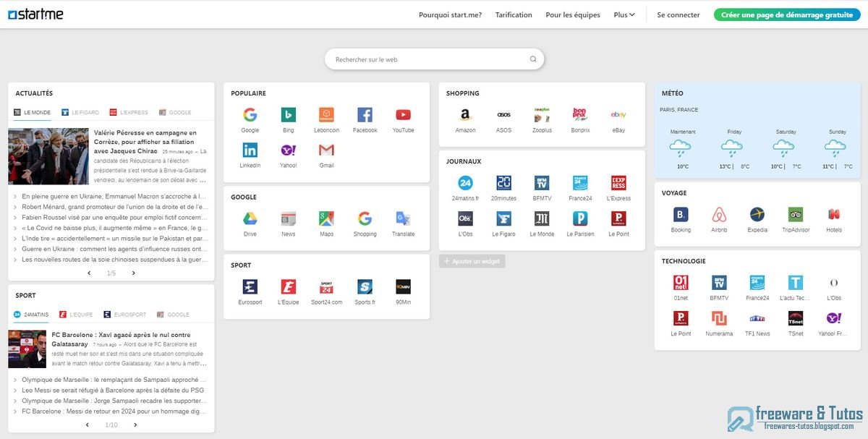Screen dimensions: 868x439
Task: Click Créer une page de démarrage gratuite
Action: point(787,14)
